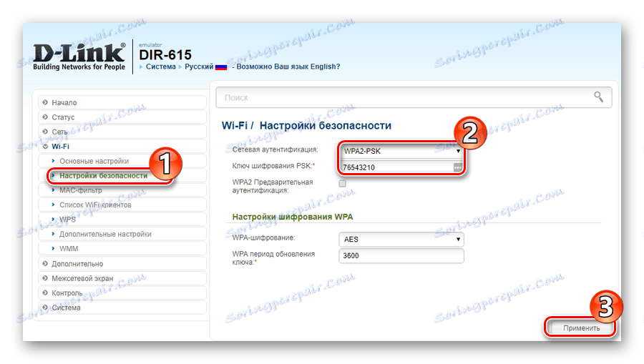Click the reveal-key icon in PSK field

[457, 167]
